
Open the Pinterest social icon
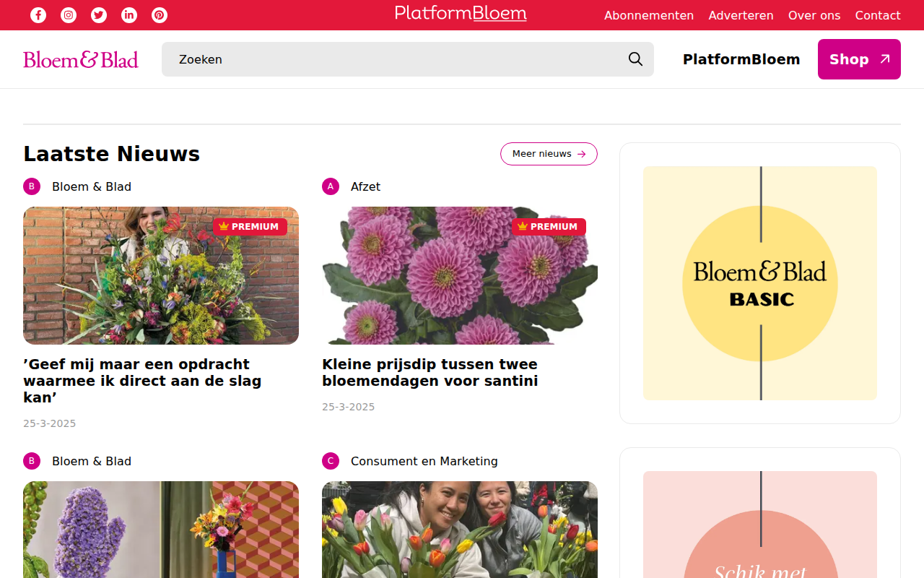[160, 15]
